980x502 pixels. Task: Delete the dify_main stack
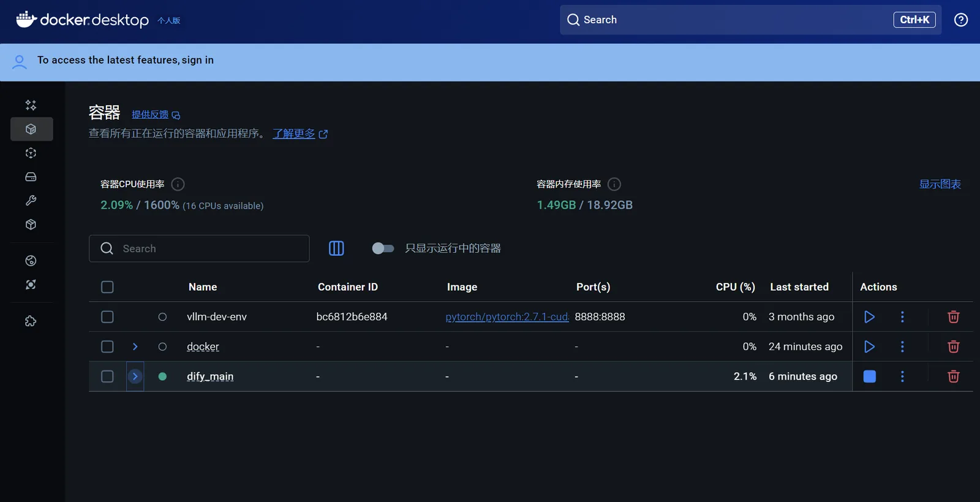[x=954, y=376]
